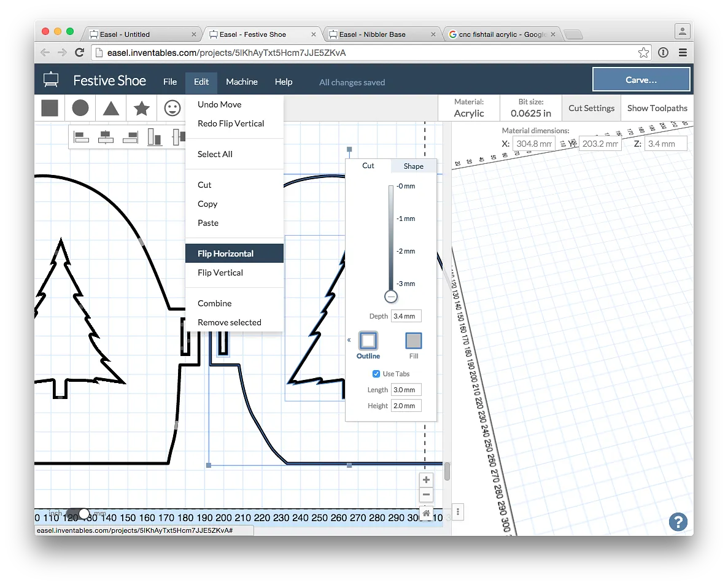The height and width of the screenshot is (585, 728).
Task: Toggle the inch/mm unit switch
Action: point(78,513)
